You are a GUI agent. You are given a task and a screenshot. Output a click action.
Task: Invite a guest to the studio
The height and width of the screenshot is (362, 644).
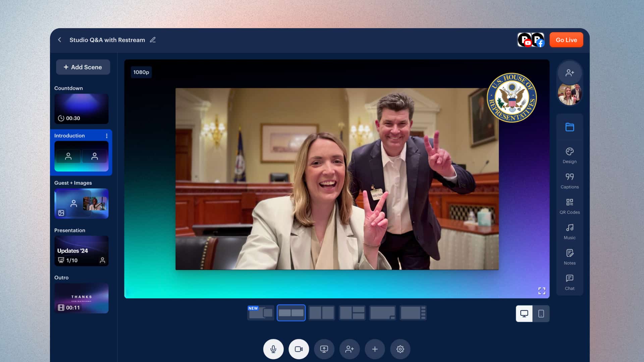[x=350, y=349]
